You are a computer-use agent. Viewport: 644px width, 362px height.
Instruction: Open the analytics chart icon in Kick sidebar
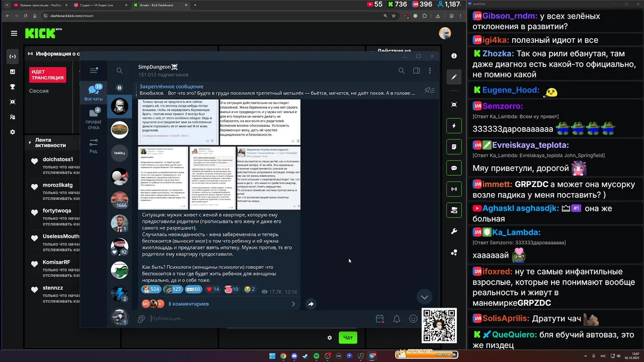pos(13,71)
